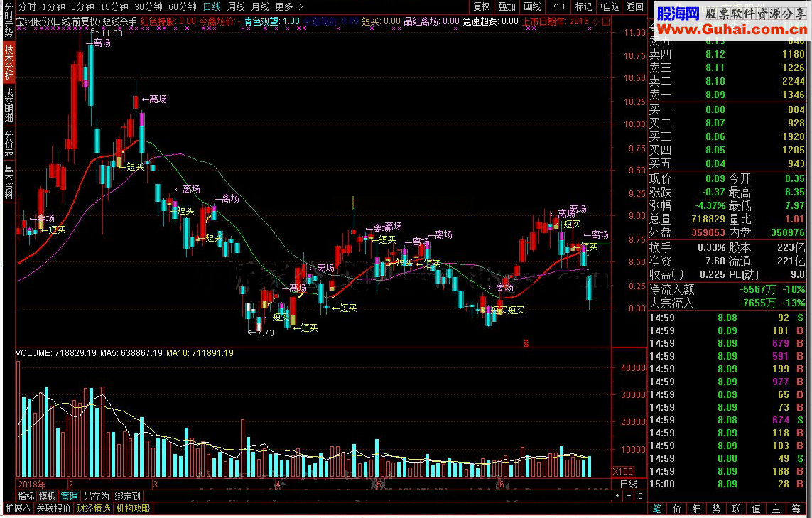Screen dimensions: 812x518
Task: Select the 30分钟 period
Action: 148,6
